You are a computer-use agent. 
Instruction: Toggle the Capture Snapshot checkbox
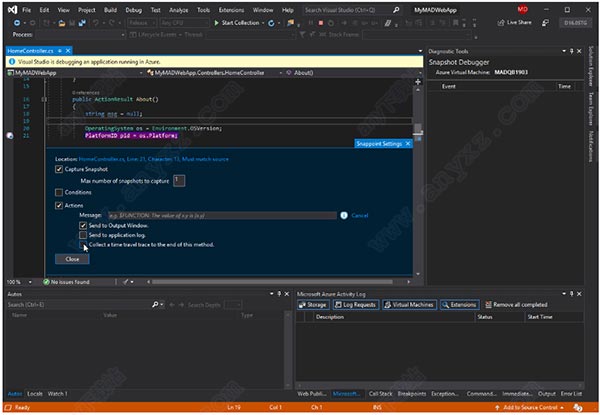59,169
